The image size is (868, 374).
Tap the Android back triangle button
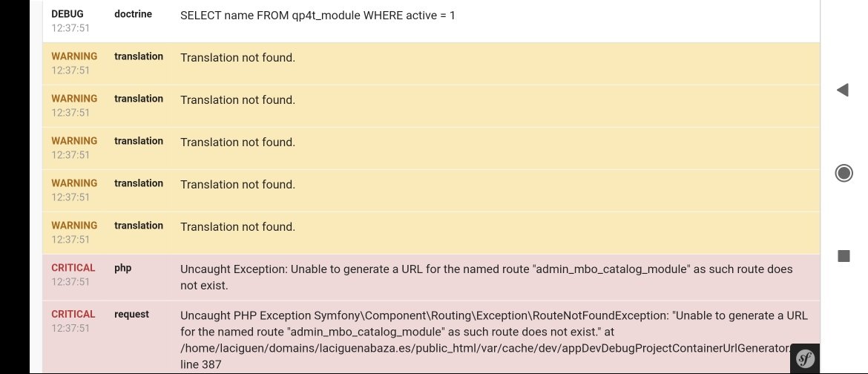pyautogui.click(x=843, y=90)
